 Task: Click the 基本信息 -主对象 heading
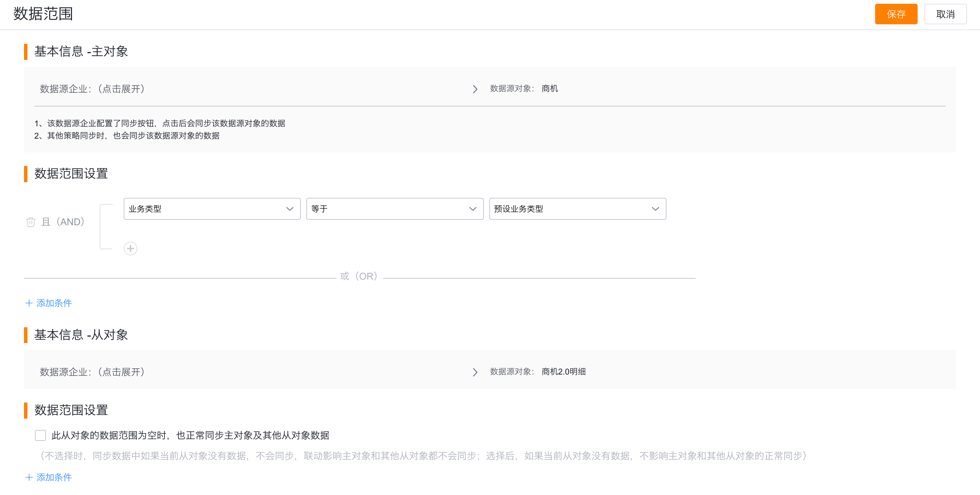[x=81, y=51]
